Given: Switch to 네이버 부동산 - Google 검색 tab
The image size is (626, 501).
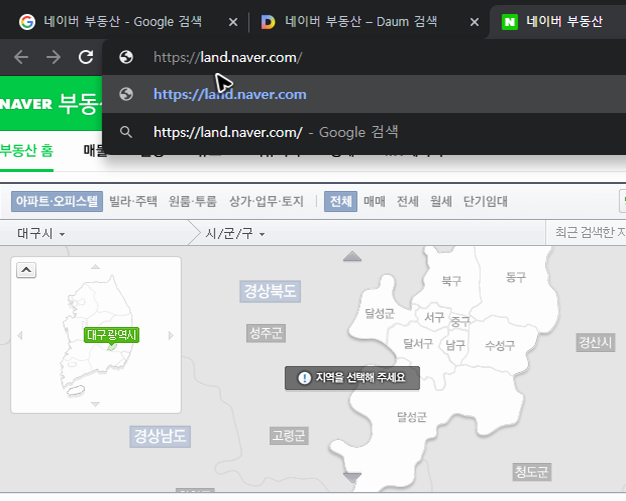Looking at the screenshot, I should tap(122, 22).
